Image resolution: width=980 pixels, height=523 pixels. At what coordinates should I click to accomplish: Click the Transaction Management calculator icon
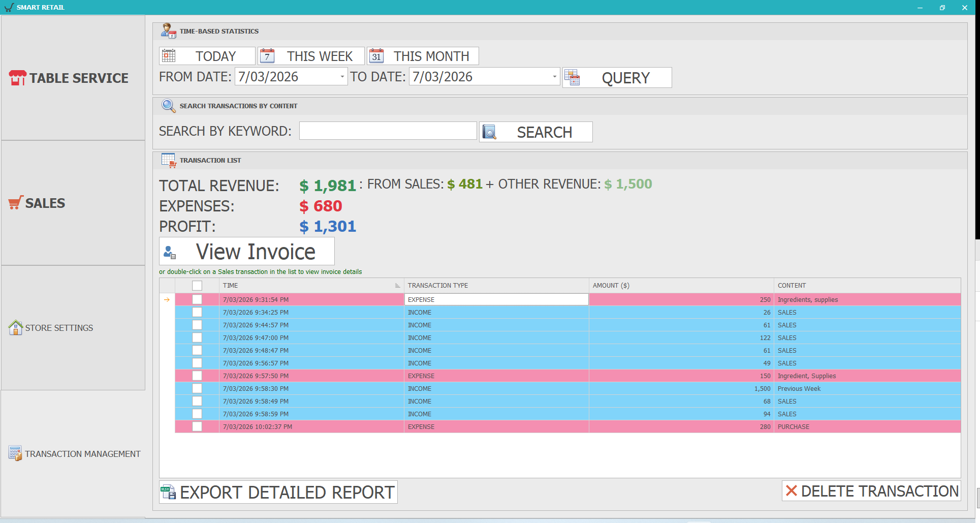pyautogui.click(x=15, y=453)
